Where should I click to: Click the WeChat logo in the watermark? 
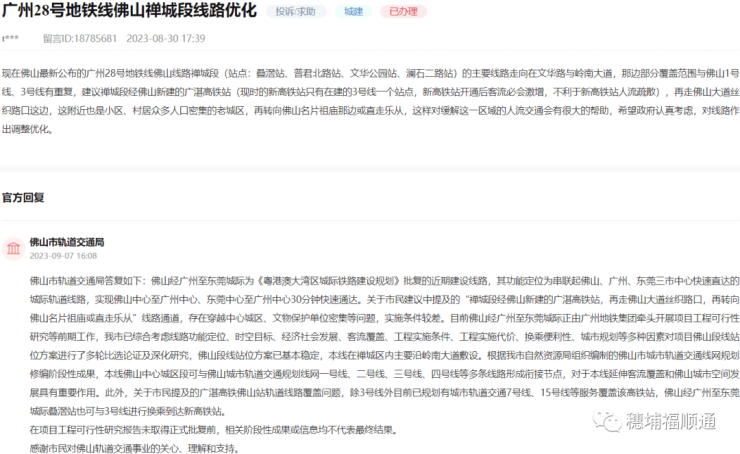pos(608,422)
